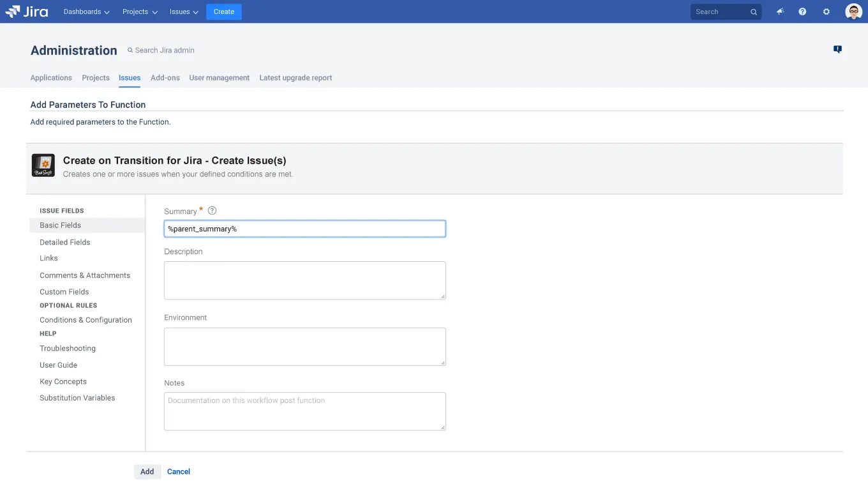This screenshot has width=868, height=495.
Task: Click into the Description text area
Action: coord(304,280)
